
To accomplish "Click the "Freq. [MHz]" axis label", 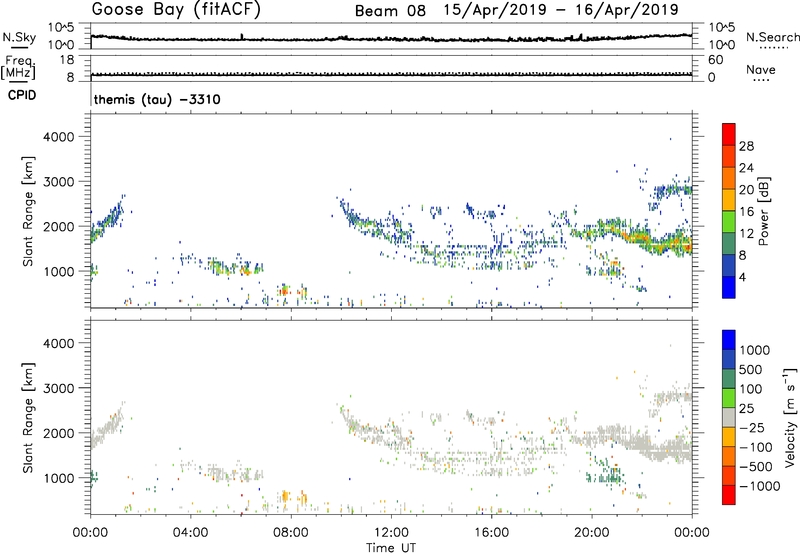I will click(x=18, y=68).
